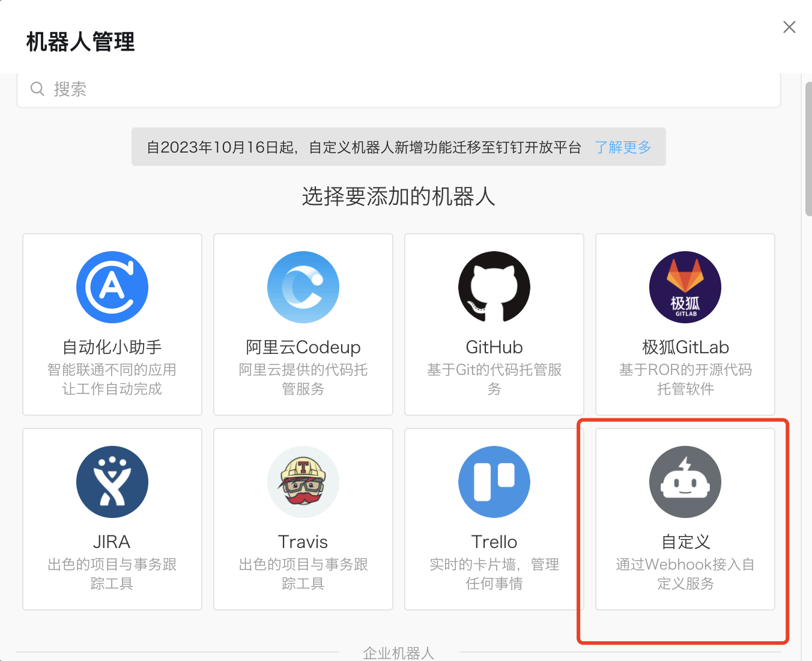Select the 阿里云Codeup logo icon
This screenshot has height=661, width=812.
303,287
